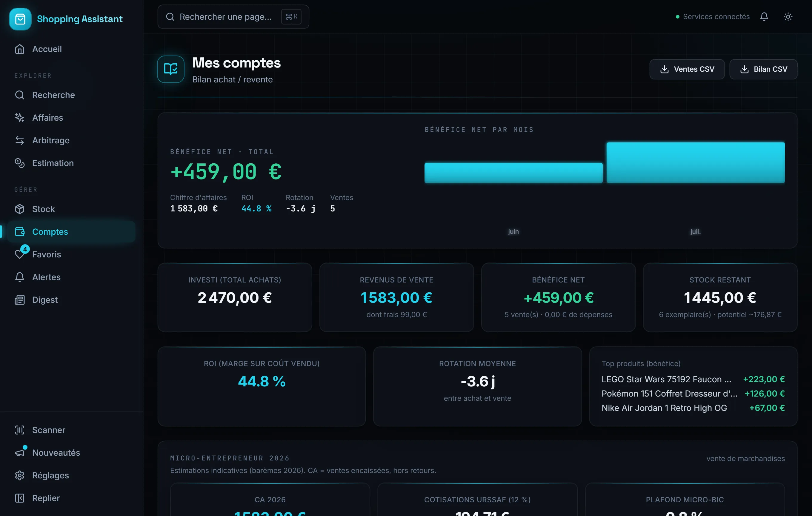
Task: Open Nouveautés announcements in sidebar
Action: (x=71, y=452)
